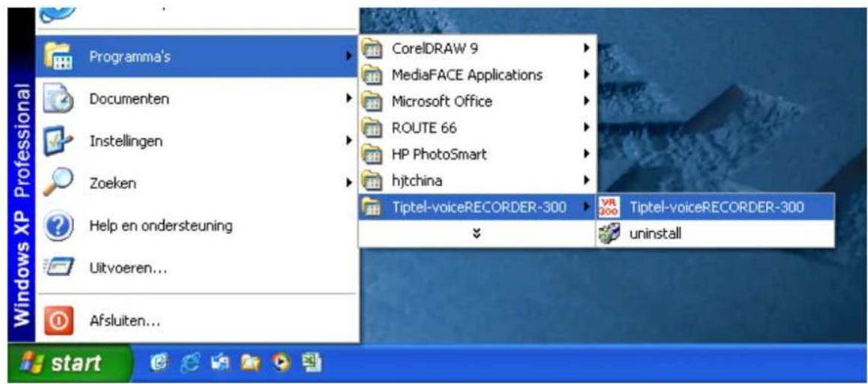Open Instellingen settings entry
Image resolution: width=868 pixels, height=384 pixels.
pos(197,141)
